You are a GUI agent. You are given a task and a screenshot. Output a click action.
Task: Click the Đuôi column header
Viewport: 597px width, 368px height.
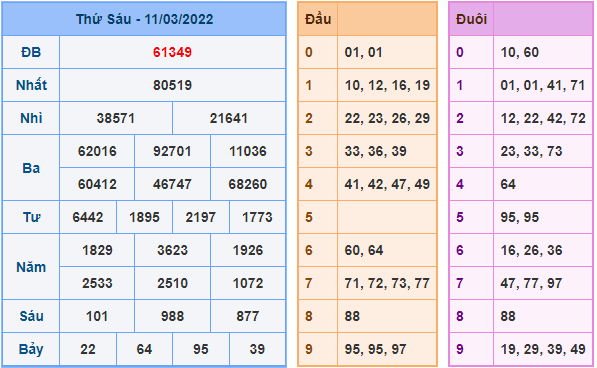[471, 19]
